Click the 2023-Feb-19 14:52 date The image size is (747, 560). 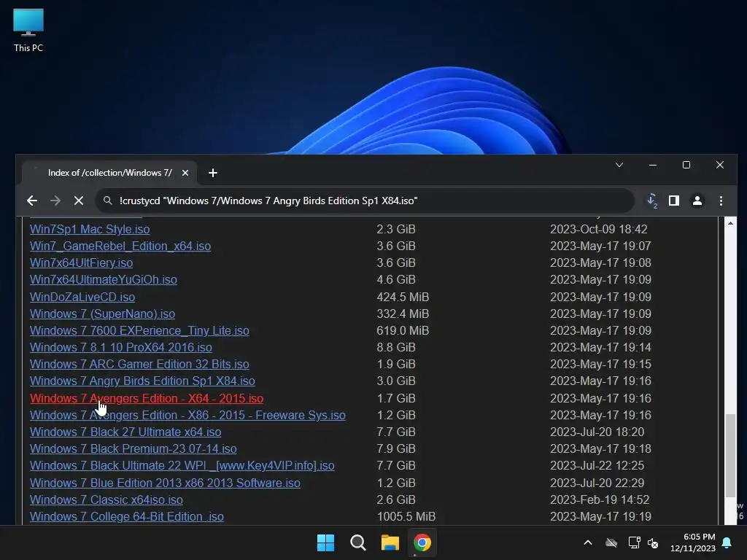click(600, 499)
